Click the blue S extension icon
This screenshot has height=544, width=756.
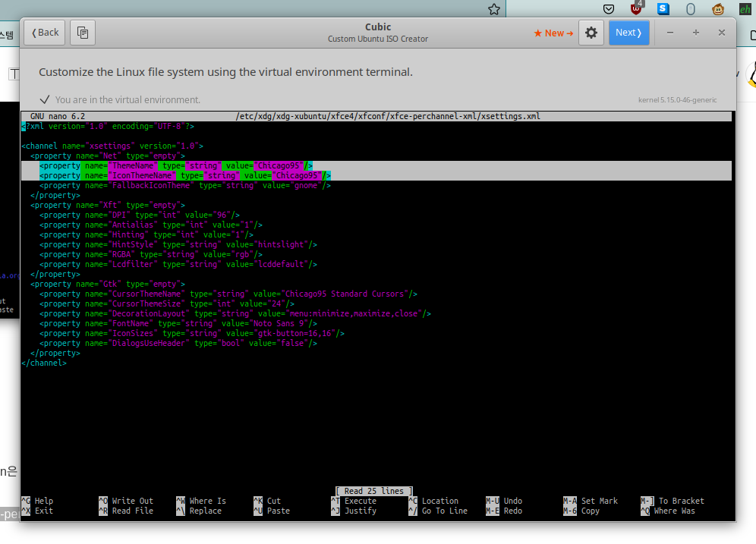point(663,8)
